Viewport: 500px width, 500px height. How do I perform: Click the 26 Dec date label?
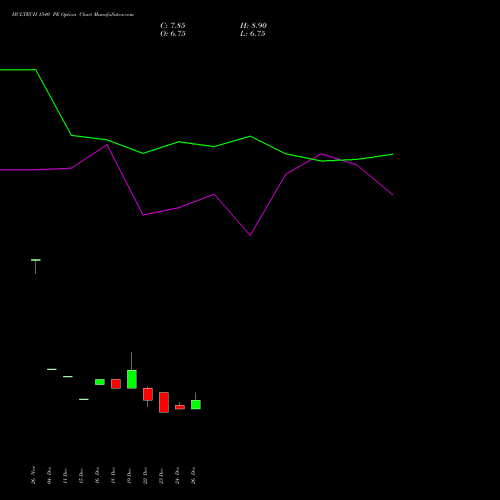(x=193, y=476)
